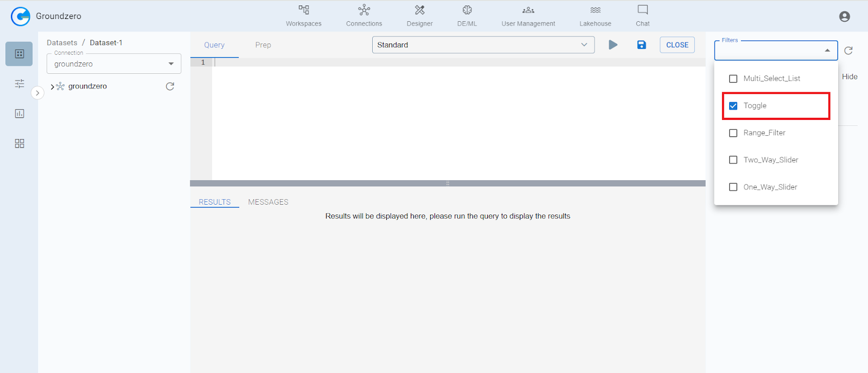Save the query using the disk icon

click(x=641, y=45)
